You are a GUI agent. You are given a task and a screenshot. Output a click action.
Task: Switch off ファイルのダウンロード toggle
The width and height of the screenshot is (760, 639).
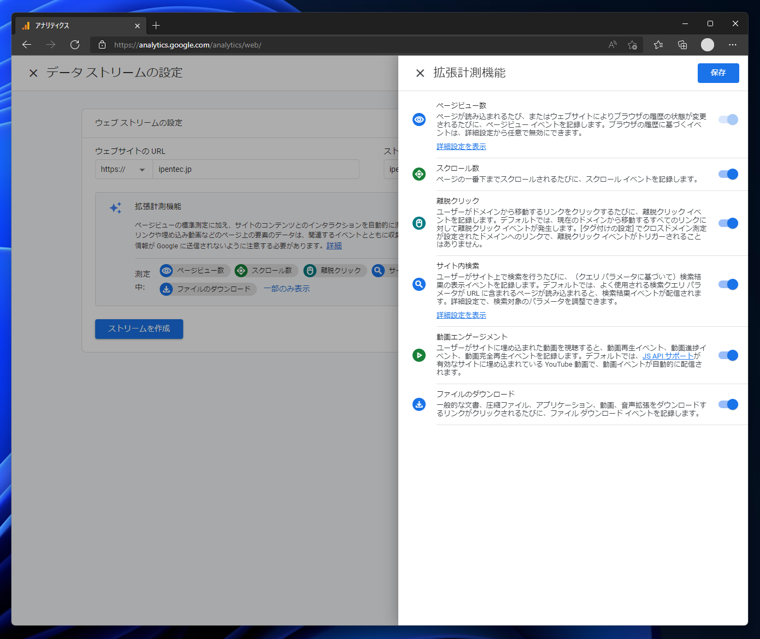728,404
